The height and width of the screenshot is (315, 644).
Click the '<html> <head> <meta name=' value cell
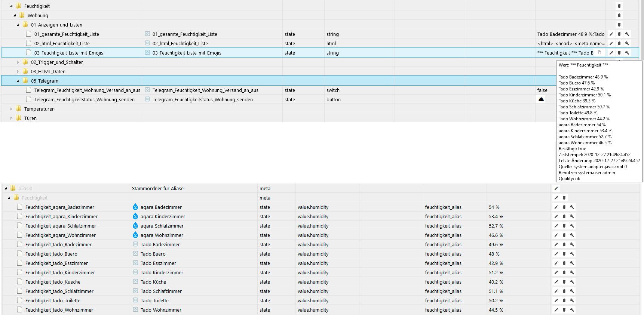coord(571,43)
